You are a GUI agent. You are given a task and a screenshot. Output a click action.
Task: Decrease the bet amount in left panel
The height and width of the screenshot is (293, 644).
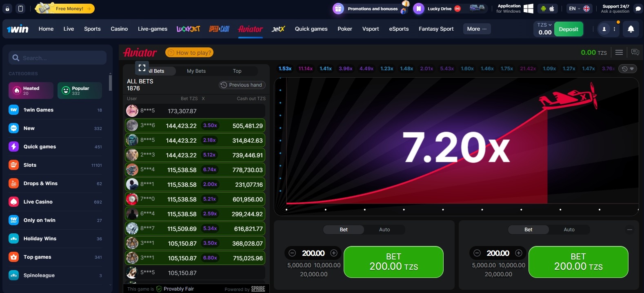click(292, 253)
